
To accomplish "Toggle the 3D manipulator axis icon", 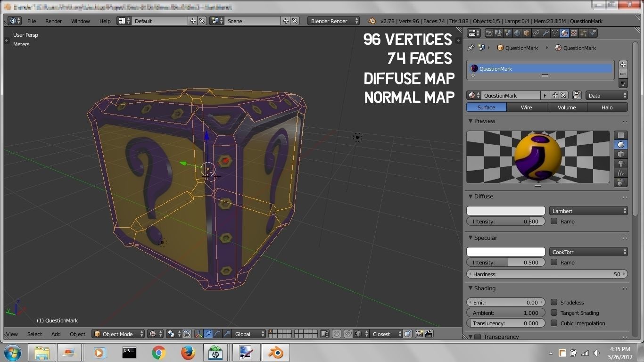I will [x=198, y=334].
